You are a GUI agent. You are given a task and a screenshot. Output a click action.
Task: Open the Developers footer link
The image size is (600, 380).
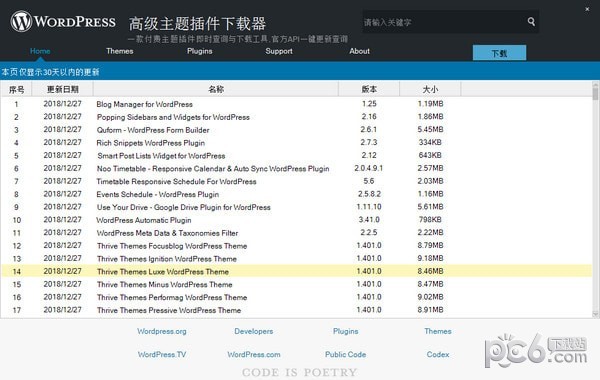click(x=254, y=331)
